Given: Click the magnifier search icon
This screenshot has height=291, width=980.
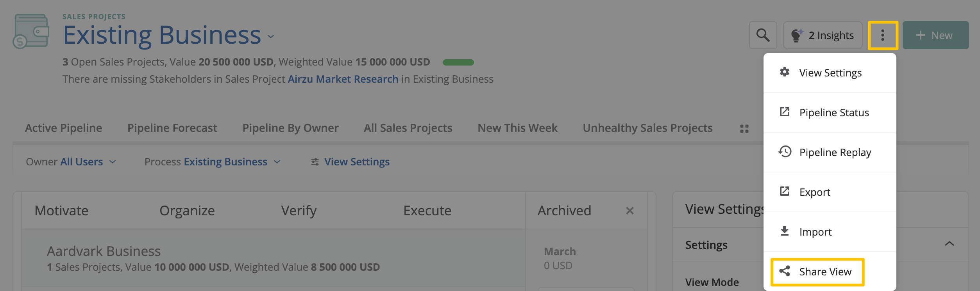Looking at the screenshot, I should click(x=763, y=35).
